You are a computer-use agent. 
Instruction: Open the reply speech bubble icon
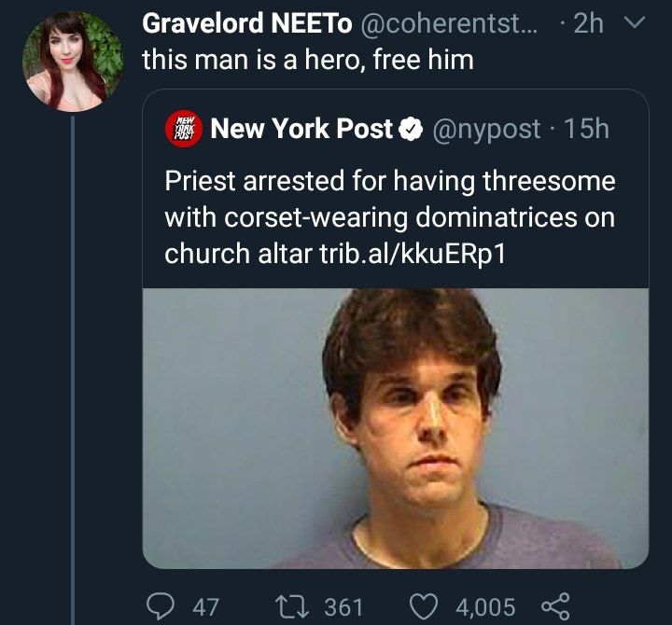click(x=161, y=606)
